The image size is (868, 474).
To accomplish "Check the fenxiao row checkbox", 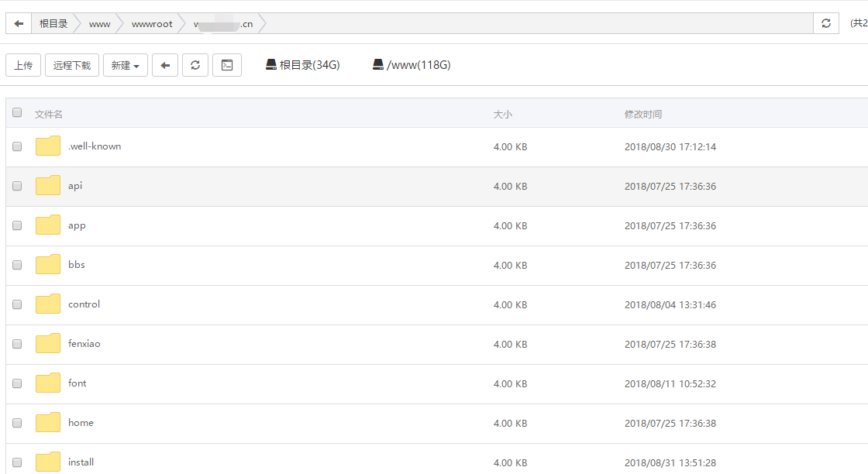I will (x=17, y=344).
